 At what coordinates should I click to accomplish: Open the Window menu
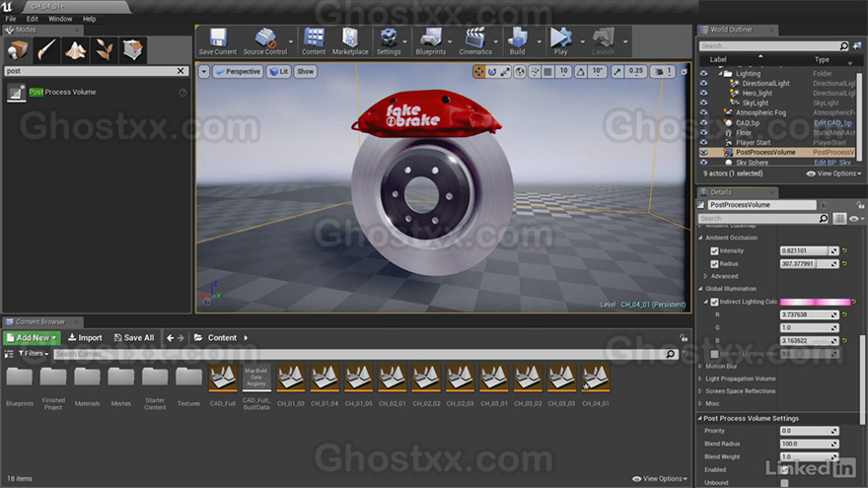[x=60, y=19]
